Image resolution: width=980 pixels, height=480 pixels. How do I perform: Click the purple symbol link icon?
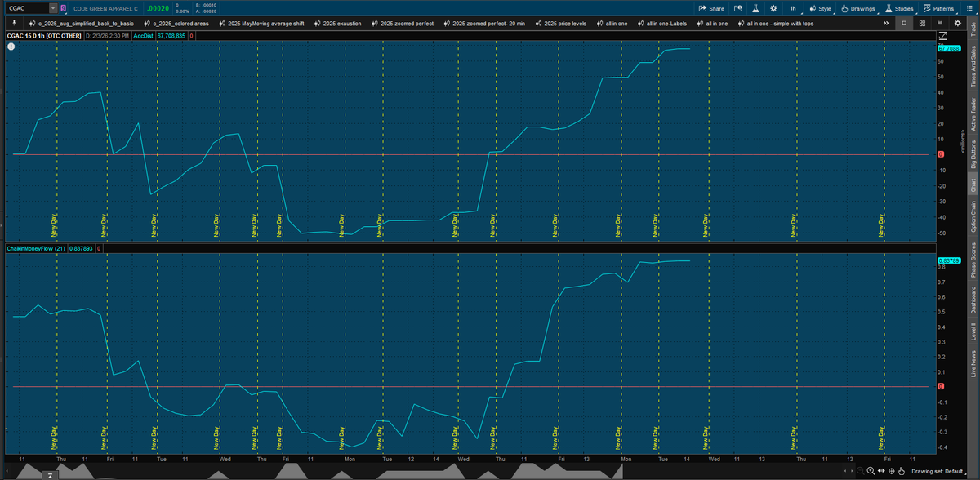[x=65, y=8]
